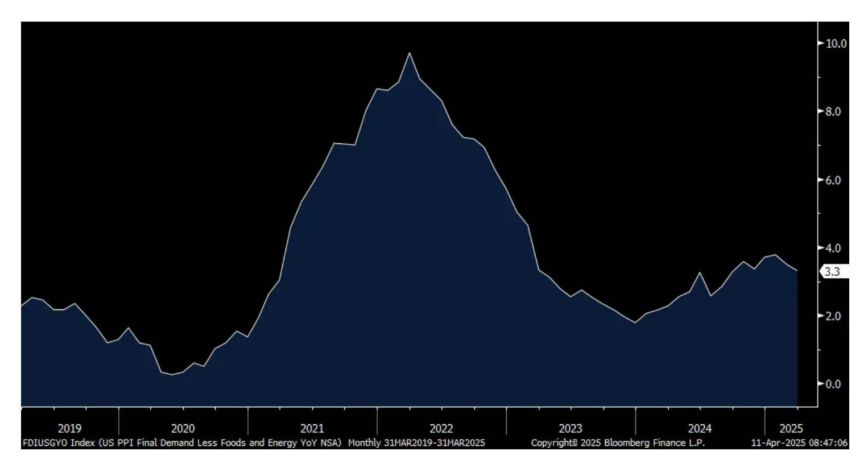Click the FDIUSGYO Index ticker description text
The image size is (868, 463).
pyautogui.click(x=182, y=443)
